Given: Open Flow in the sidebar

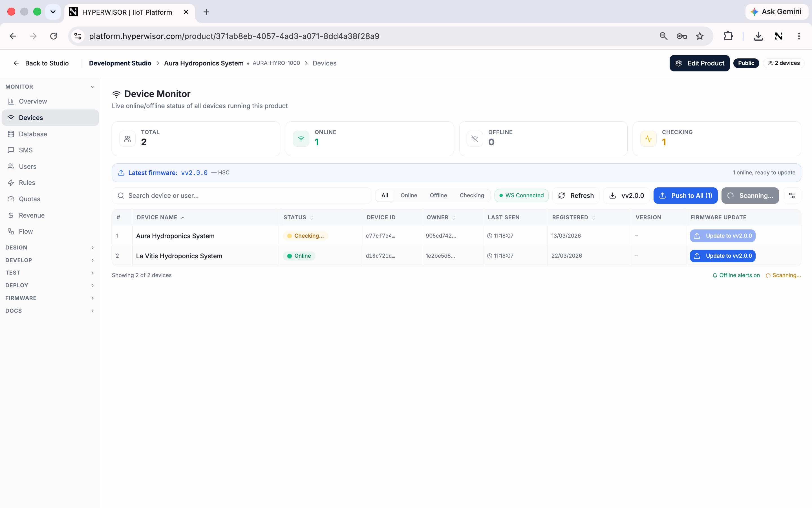Looking at the screenshot, I should [50, 231].
